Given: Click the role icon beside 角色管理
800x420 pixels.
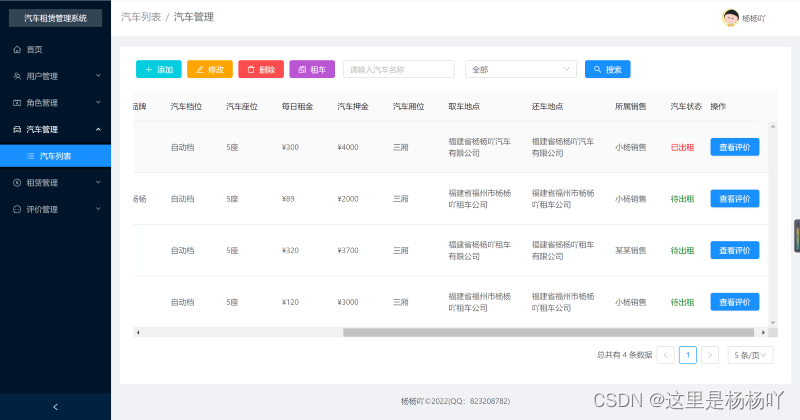Looking at the screenshot, I should pos(17,103).
